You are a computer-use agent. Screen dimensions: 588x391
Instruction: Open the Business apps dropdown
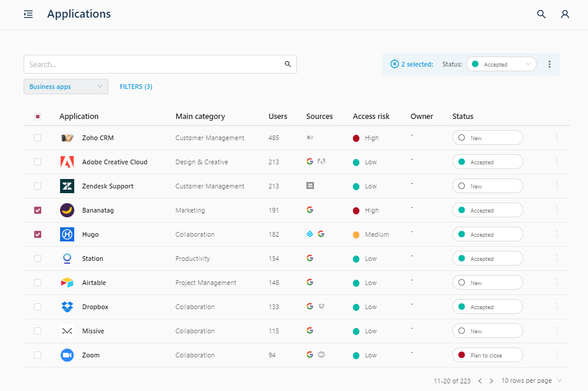[x=66, y=87]
